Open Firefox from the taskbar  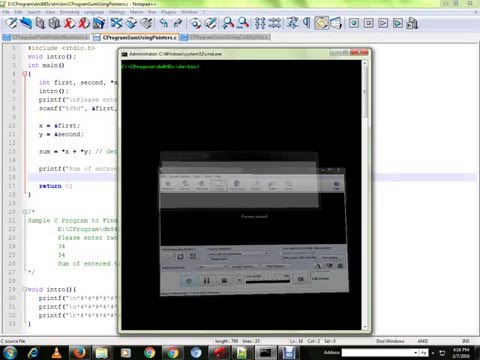tap(79, 353)
